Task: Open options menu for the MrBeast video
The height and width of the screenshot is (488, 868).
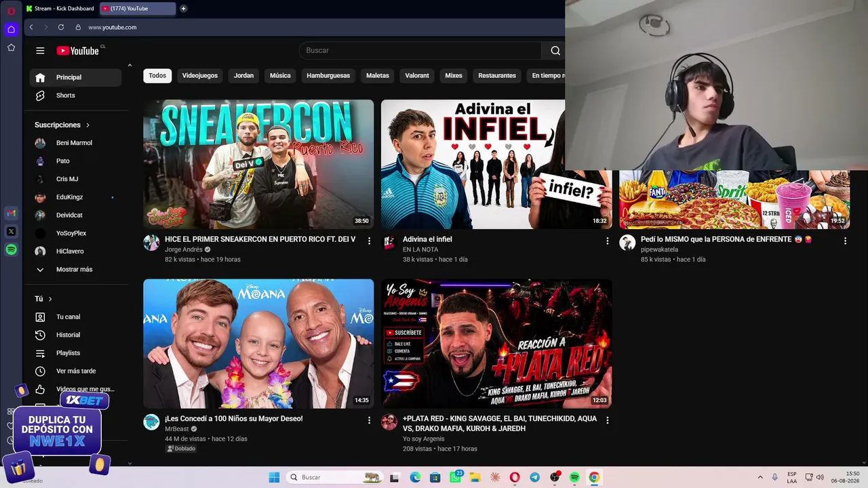Action: 369,420
